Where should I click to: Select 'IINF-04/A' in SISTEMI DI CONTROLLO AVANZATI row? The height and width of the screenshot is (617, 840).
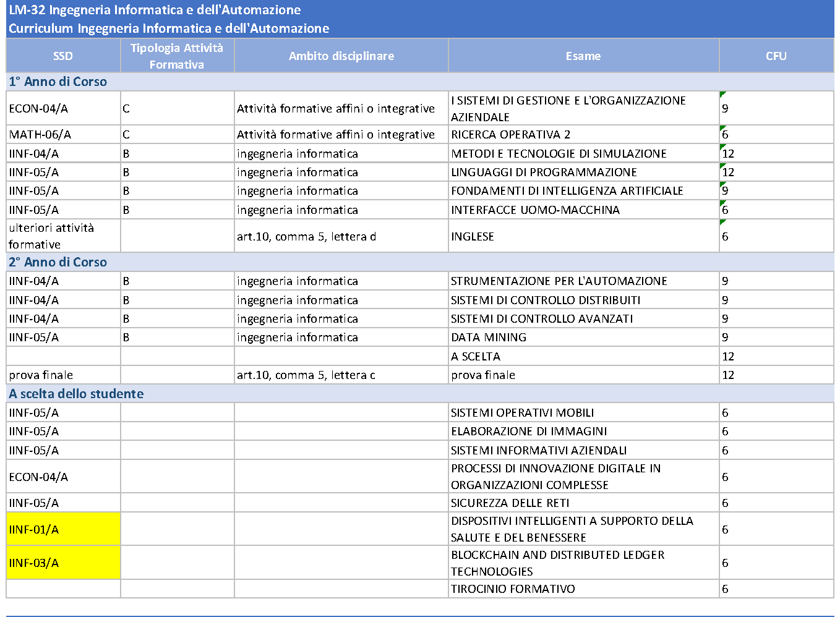(63, 318)
